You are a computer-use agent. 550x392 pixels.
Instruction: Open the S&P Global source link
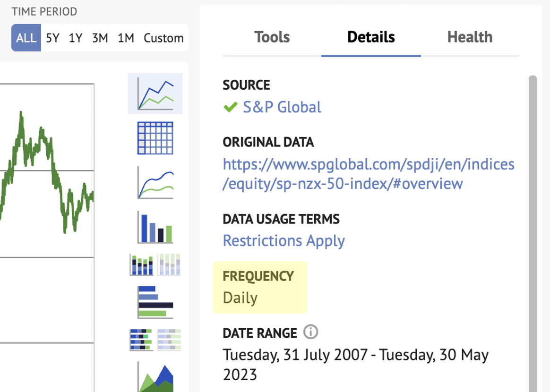pyautogui.click(x=282, y=107)
